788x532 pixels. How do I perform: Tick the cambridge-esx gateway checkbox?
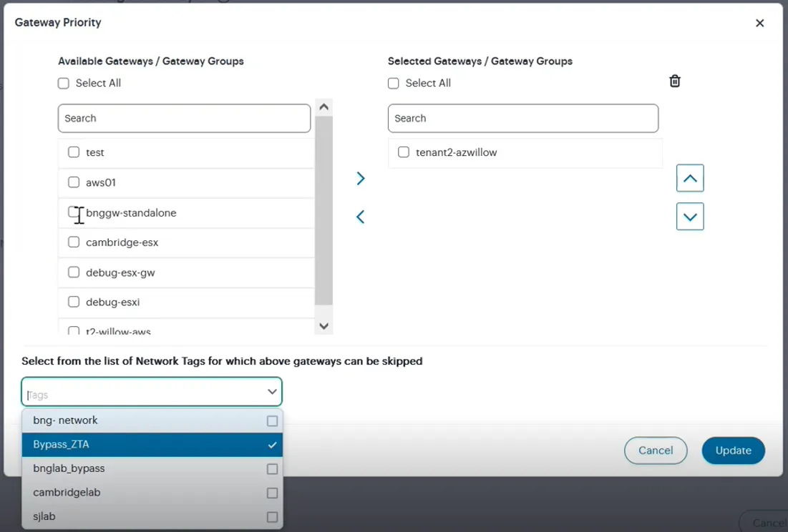pos(74,242)
